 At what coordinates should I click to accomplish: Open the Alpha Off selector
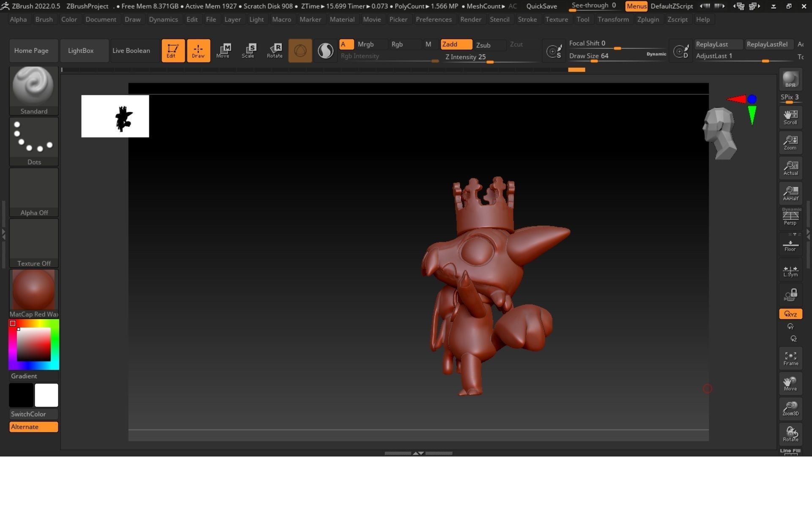click(33, 192)
